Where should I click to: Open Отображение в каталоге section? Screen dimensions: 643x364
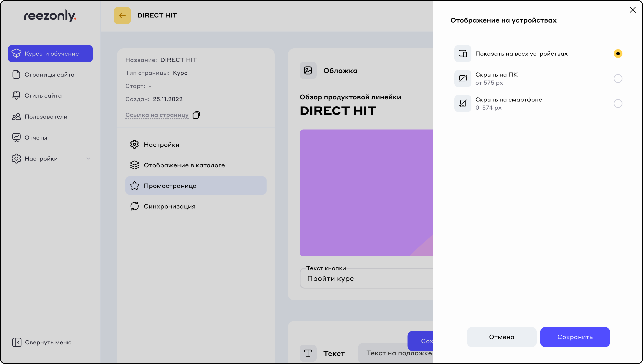(184, 165)
